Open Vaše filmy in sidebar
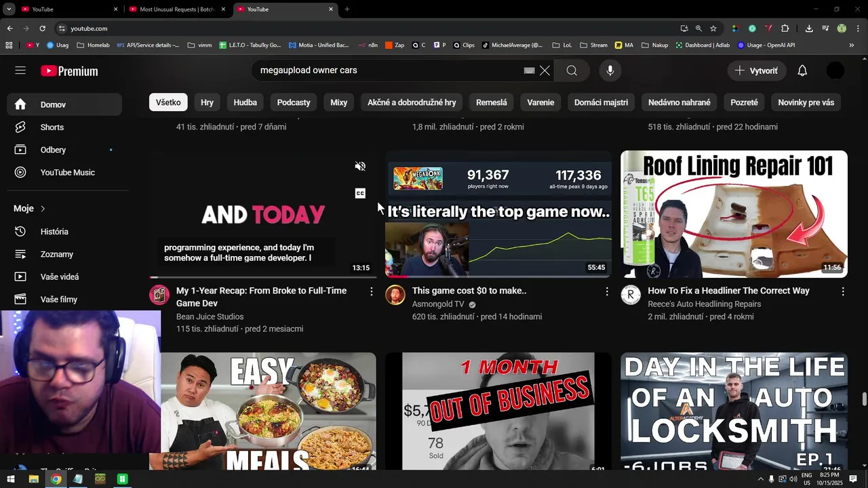Screen dimensions: 868x488 point(64,299)
